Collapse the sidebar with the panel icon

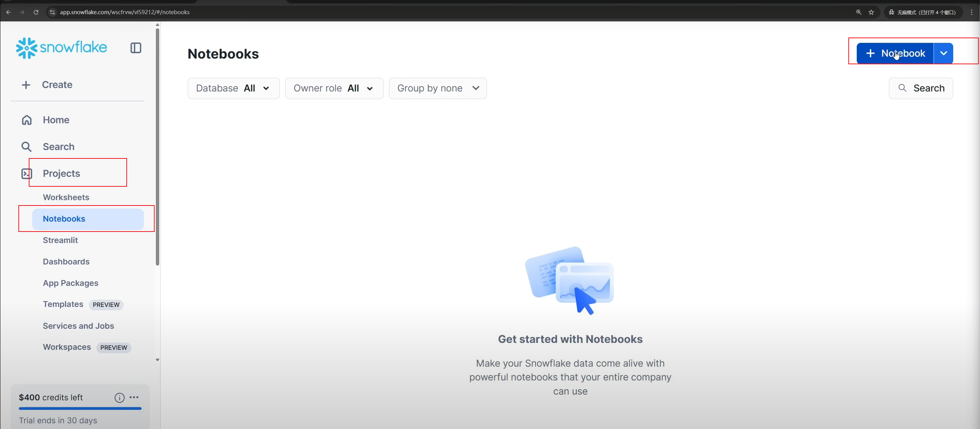click(136, 48)
